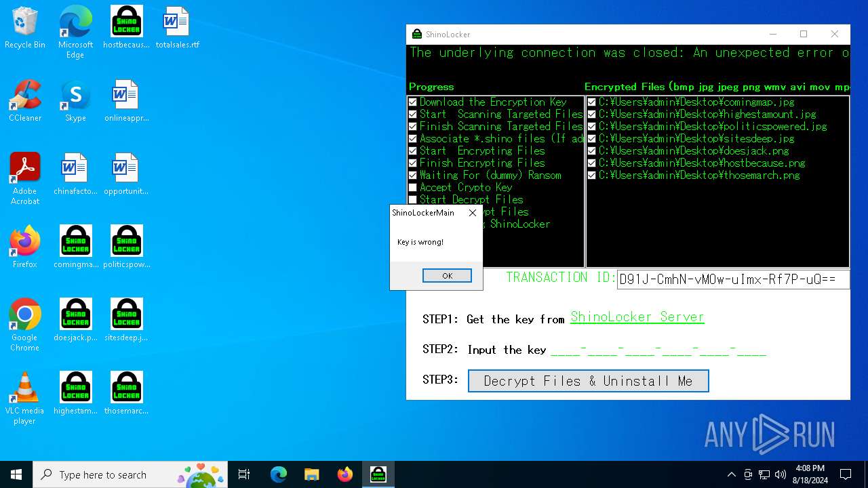Toggle thosemarch.png file checkbox
868x488 pixels.
(x=592, y=176)
